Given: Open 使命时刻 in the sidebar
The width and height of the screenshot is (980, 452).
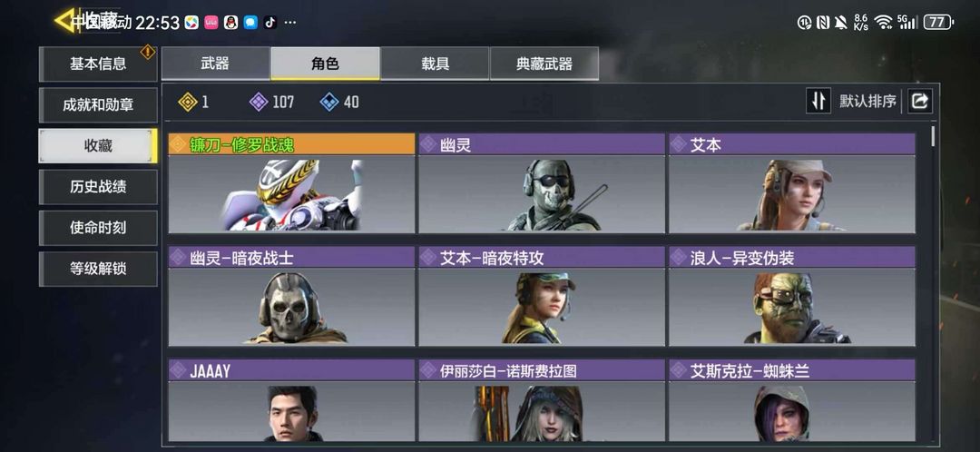Looking at the screenshot, I should pos(98,228).
